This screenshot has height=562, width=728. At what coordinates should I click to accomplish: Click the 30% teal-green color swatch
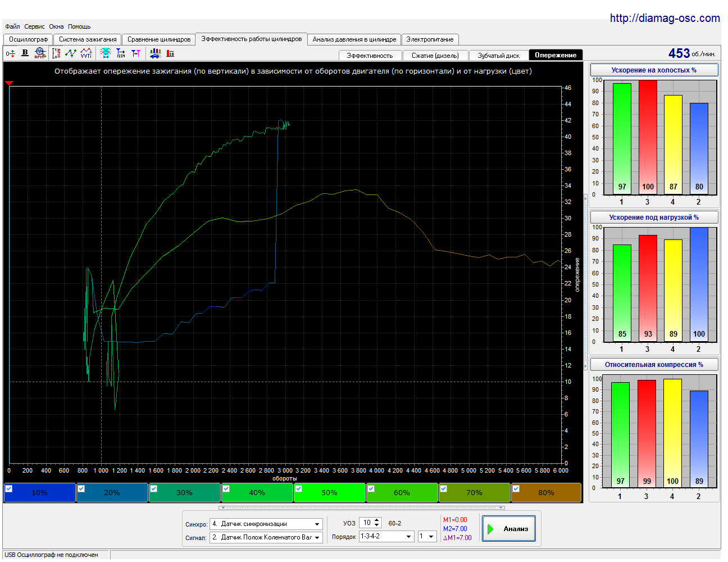184,493
